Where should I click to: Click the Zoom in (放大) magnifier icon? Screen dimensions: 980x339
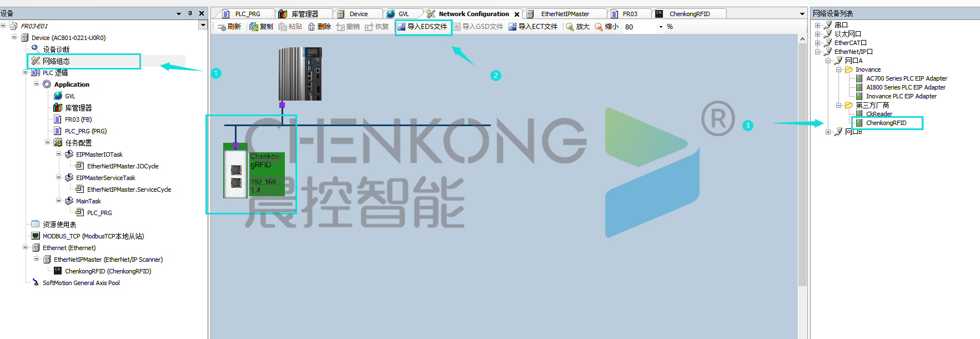coord(570,27)
